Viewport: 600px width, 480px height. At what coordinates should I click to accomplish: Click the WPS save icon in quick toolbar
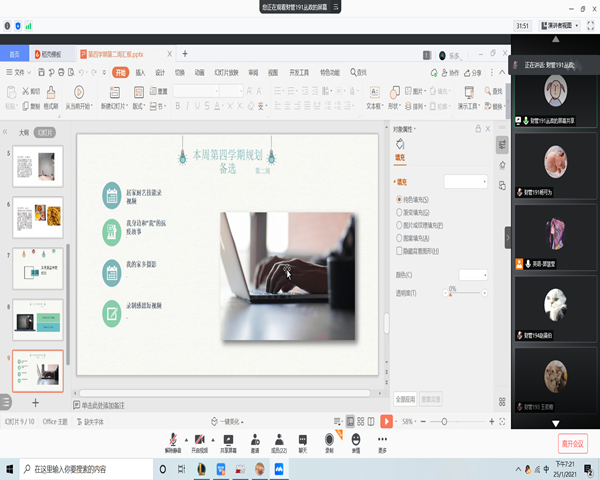(x=41, y=72)
